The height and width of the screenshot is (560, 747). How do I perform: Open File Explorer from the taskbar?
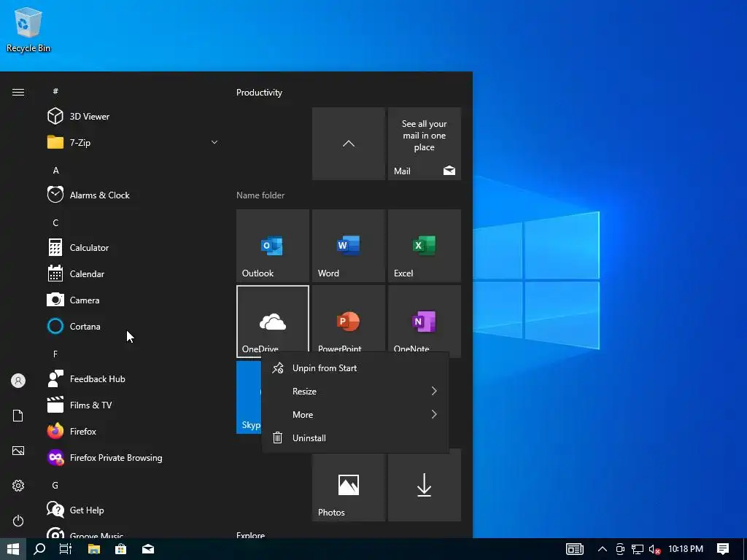94,549
